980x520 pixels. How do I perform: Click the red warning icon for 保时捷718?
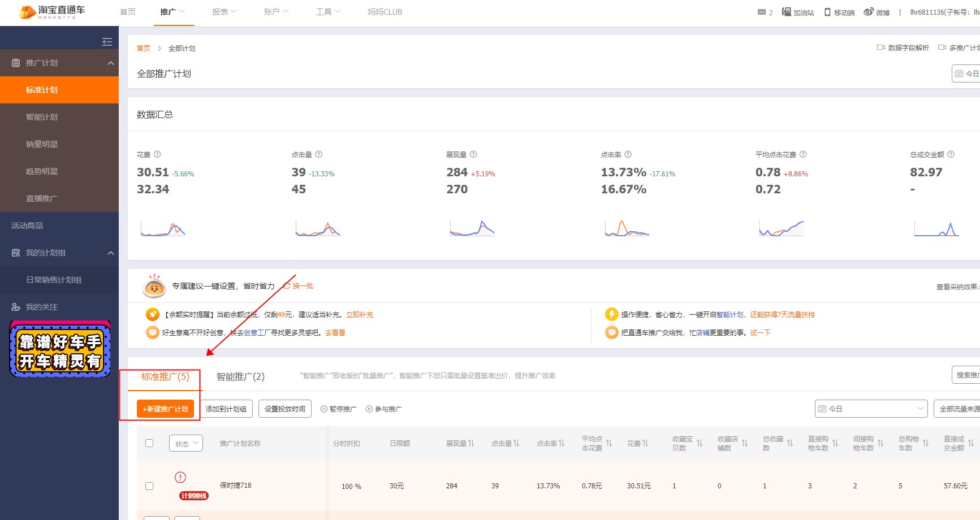(180, 477)
